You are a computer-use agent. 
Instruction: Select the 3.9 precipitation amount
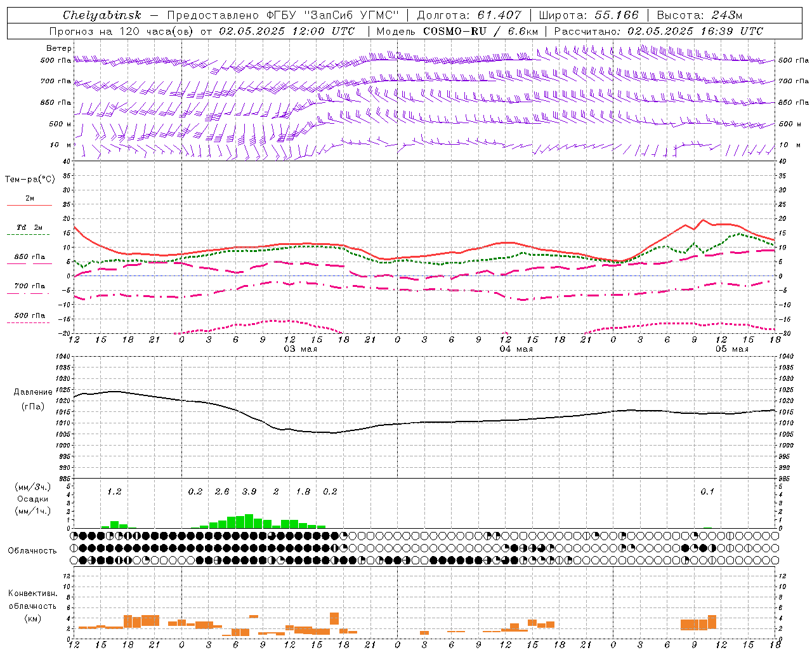tap(249, 491)
